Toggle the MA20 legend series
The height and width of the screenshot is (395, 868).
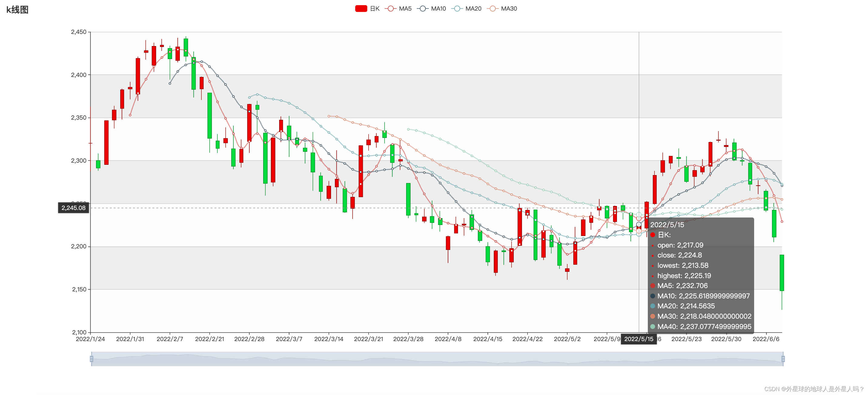click(466, 9)
